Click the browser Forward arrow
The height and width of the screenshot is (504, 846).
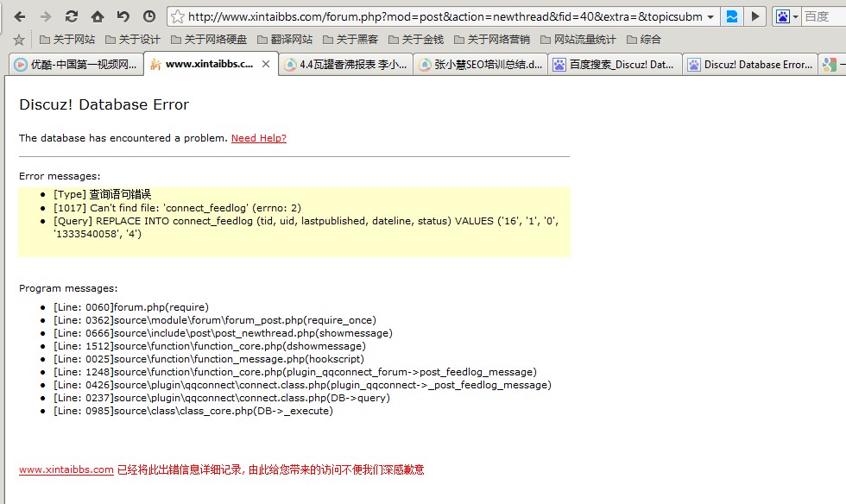46,16
